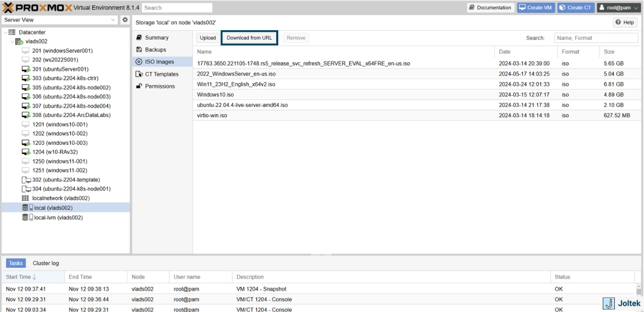644x312 pixels.
Task: Click the icon for 1201 (windows10-001)
Action: tap(26, 124)
